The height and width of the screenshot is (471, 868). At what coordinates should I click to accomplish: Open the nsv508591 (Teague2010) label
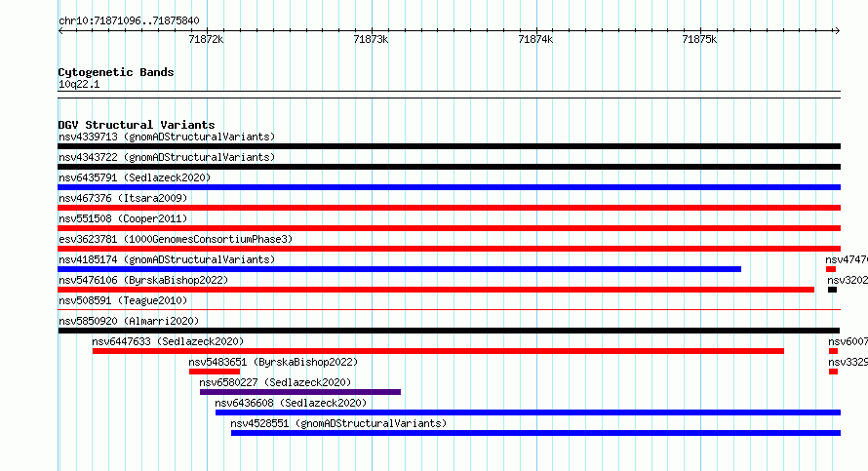point(123,300)
